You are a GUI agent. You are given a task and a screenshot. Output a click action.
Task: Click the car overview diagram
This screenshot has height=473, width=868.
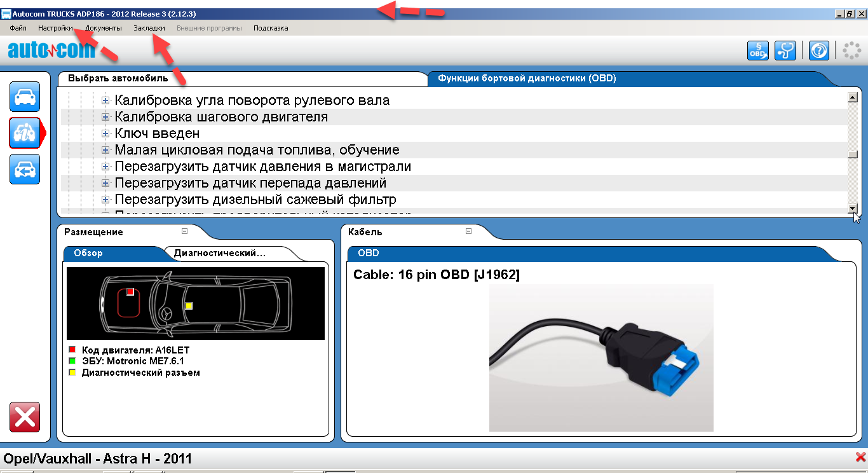(196, 304)
